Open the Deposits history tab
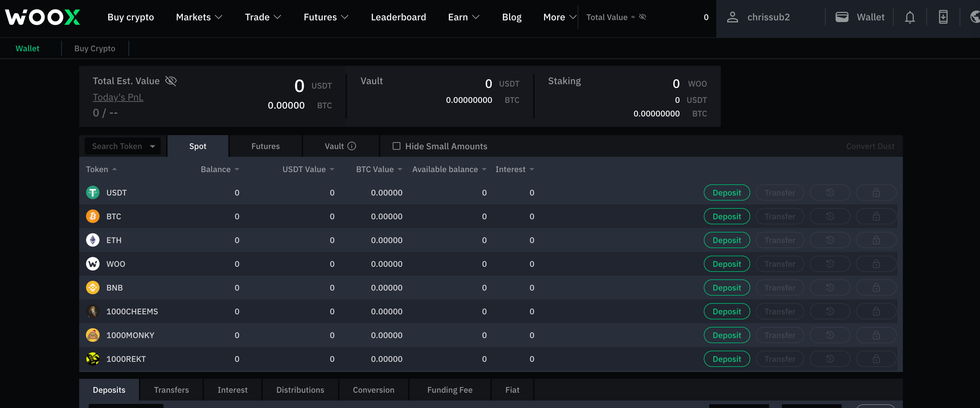Screen dimensions: 980x408 click(109, 390)
